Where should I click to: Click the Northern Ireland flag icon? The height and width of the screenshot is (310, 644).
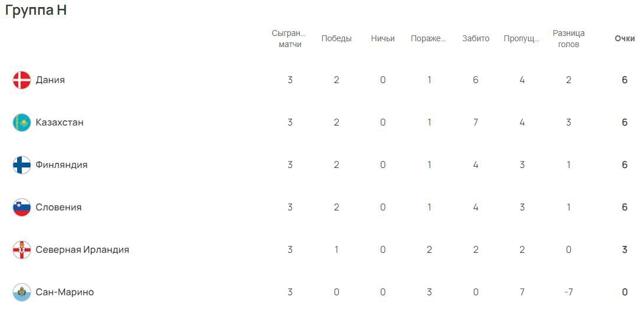pyautogui.click(x=21, y=250)
